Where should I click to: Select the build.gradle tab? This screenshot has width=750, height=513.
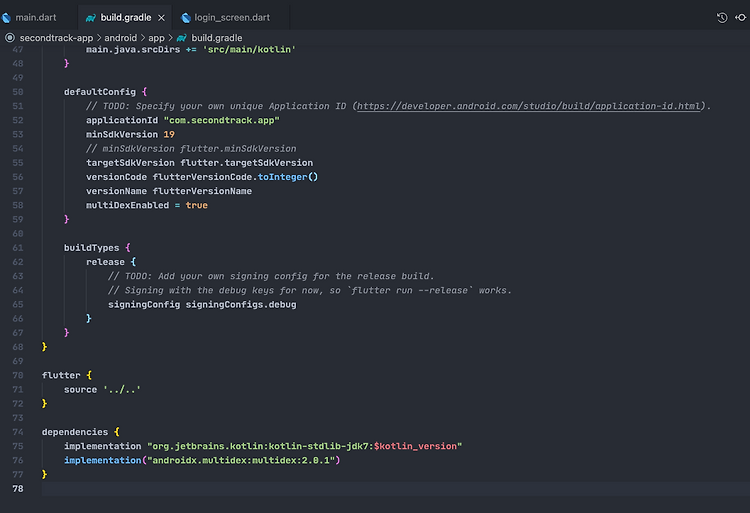(x=125, y=18)
